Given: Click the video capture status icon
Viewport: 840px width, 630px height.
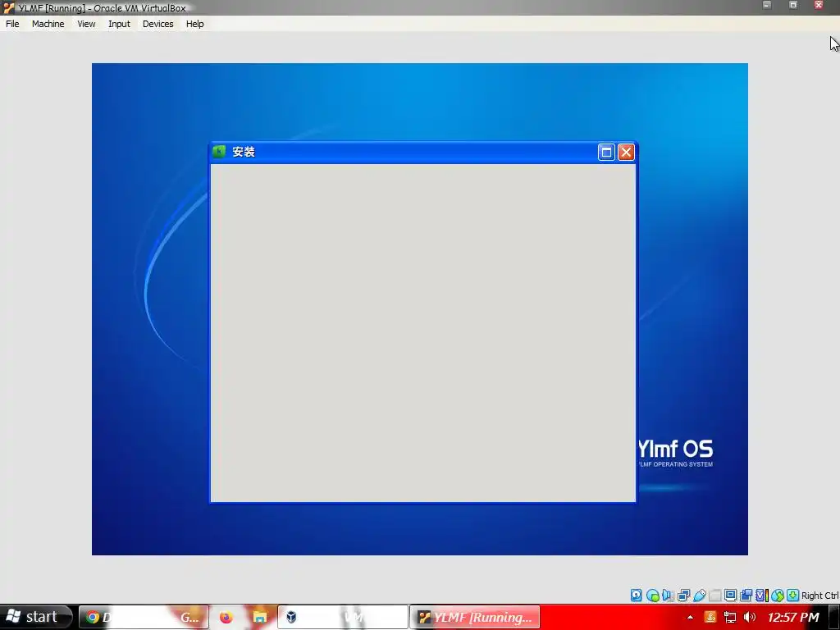Looking at the screenshot, I should point(746,596).
